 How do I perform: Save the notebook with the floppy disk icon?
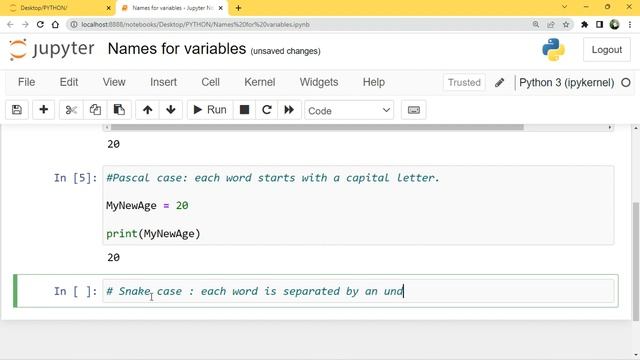[17, 110]
